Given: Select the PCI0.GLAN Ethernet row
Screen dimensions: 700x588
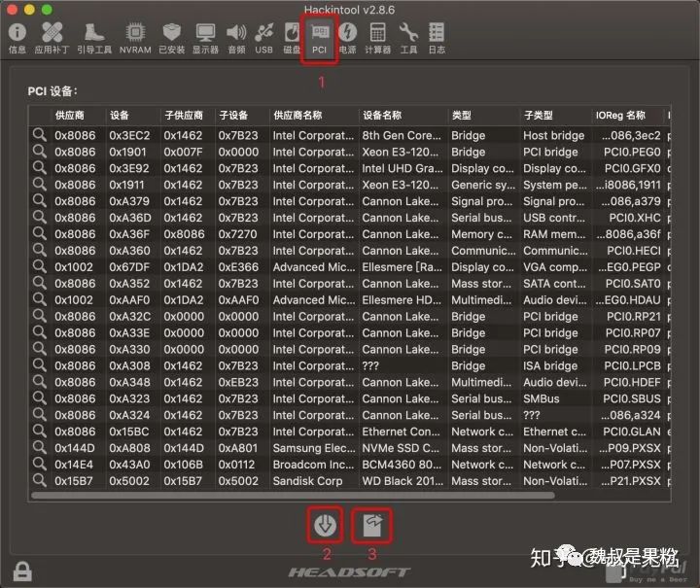Looking at the screenshot, I should click(x=350, y=432).
